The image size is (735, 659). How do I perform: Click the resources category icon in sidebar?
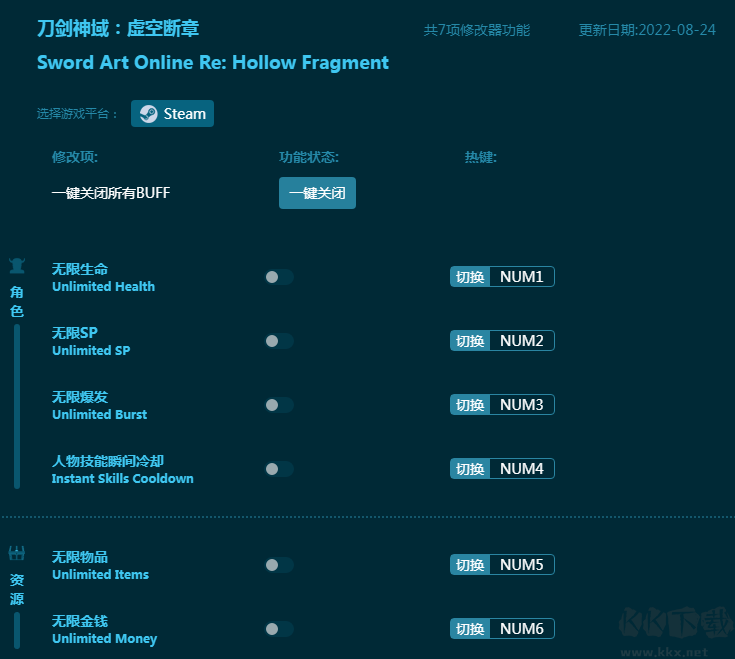pyautogui.click(x=17, y=553)
